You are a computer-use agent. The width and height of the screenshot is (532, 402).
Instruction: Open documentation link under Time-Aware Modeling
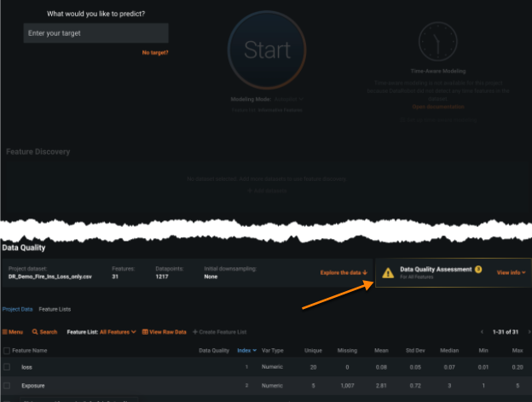tap(438, 107)
